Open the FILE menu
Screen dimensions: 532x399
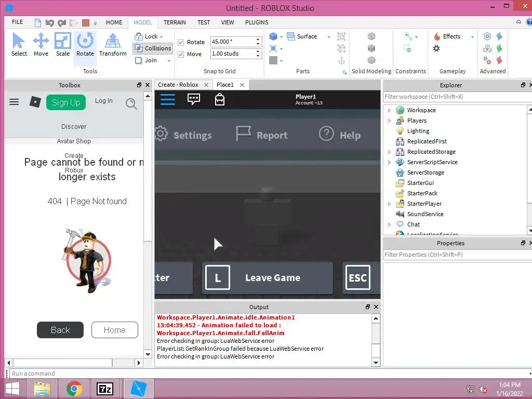pos(17,22)
